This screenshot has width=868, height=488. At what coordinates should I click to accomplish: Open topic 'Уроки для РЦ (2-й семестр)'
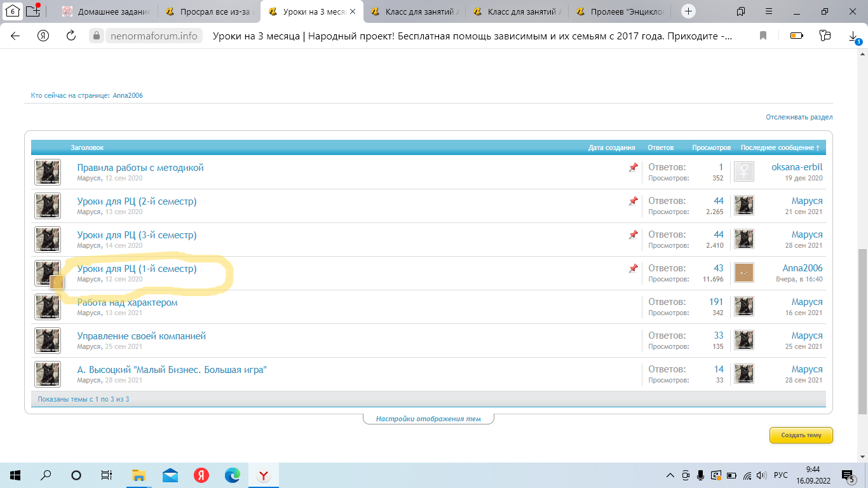tap(137, 201)
